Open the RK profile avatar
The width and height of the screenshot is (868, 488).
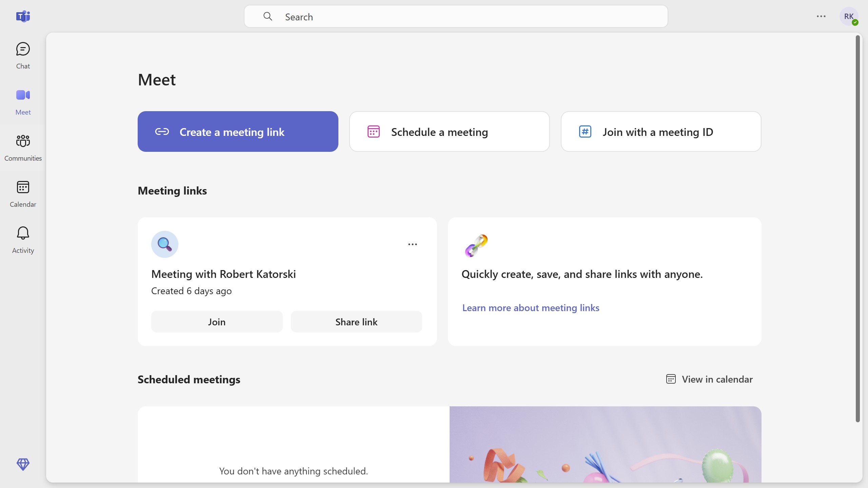pyautogui.click(x=849, y=16)
